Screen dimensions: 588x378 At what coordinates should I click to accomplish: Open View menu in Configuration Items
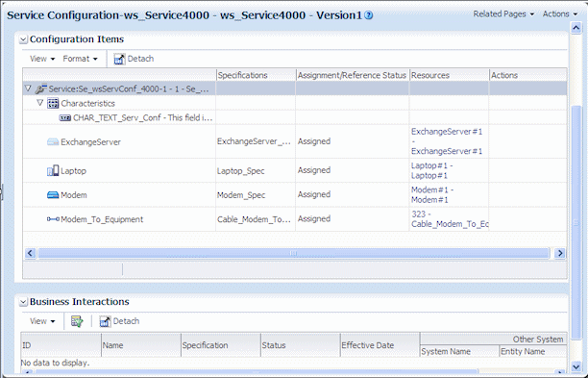(x=42, y=59)
